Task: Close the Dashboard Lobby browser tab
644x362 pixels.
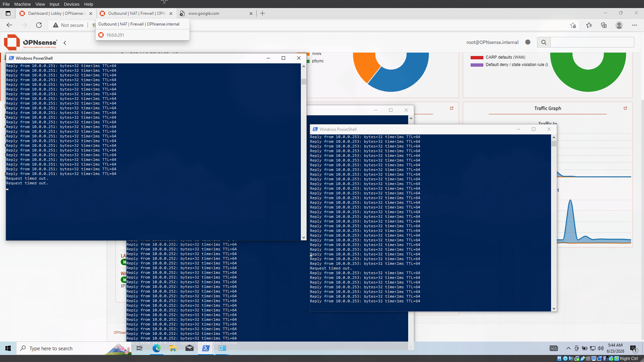Action: pos(91,13)
